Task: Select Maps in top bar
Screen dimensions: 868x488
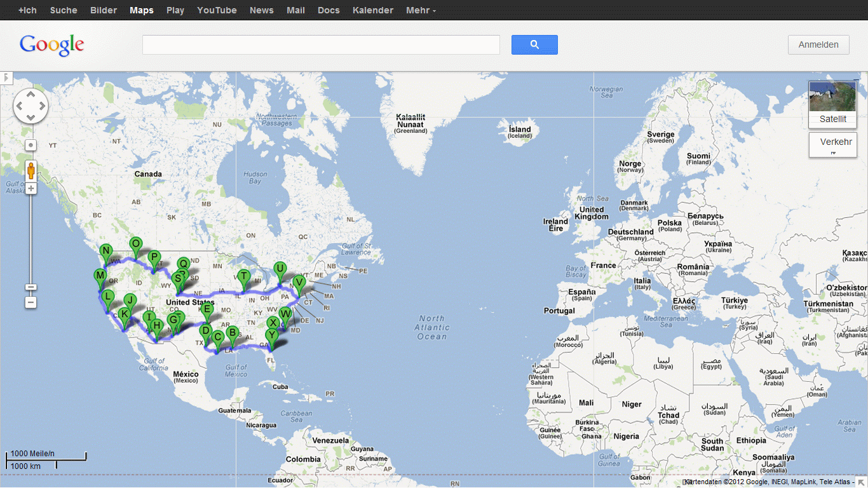Action: 142,10
